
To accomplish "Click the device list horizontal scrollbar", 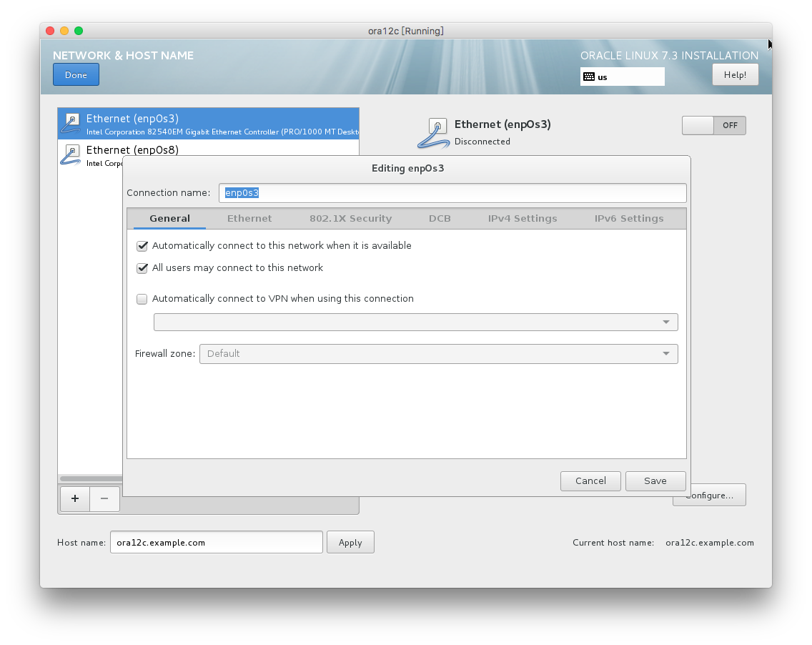I will point(91,478).
